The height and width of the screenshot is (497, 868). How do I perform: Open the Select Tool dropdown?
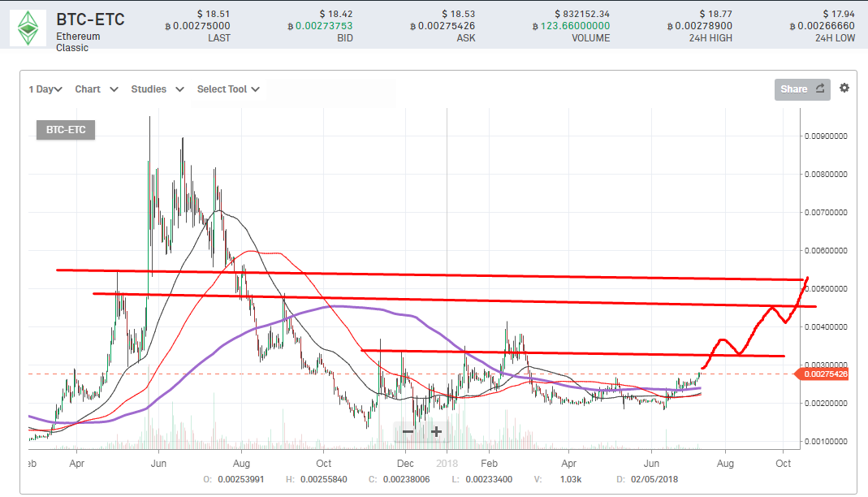228,89
